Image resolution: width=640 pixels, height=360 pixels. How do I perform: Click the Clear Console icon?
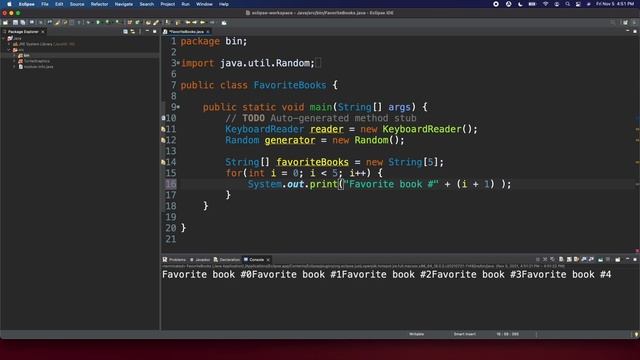click(x=561, y=260)
